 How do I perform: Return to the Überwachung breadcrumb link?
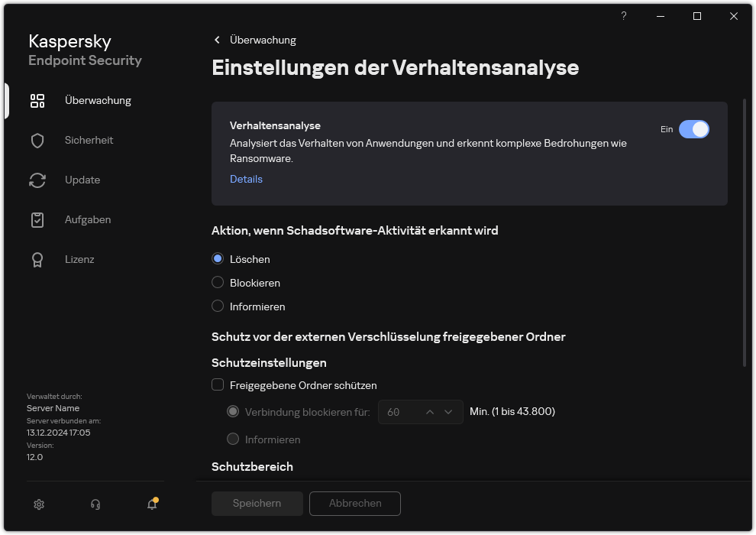click(263, 40)
